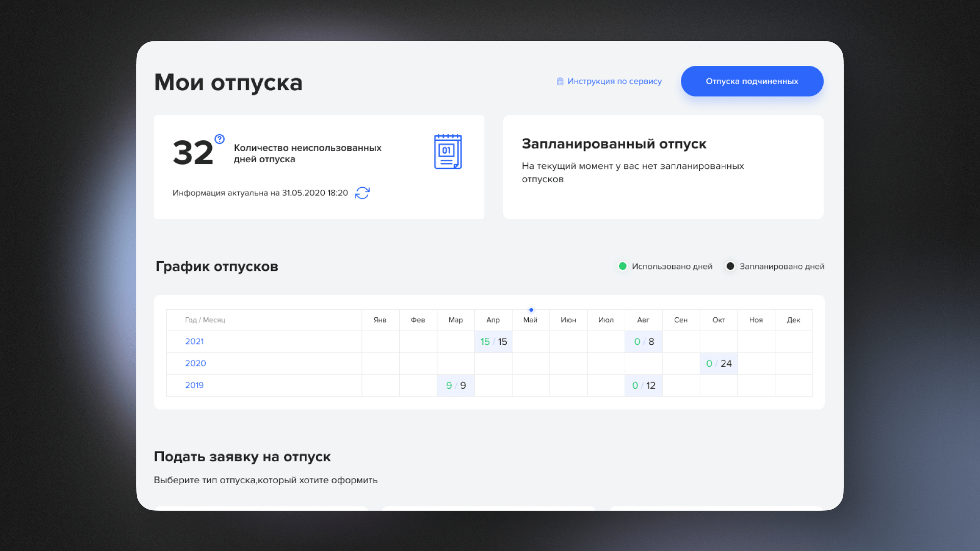This screenshot has width=980, height=551.
Task: Click the Подать заявку на отпуск heading
Action: pos(243,457)
